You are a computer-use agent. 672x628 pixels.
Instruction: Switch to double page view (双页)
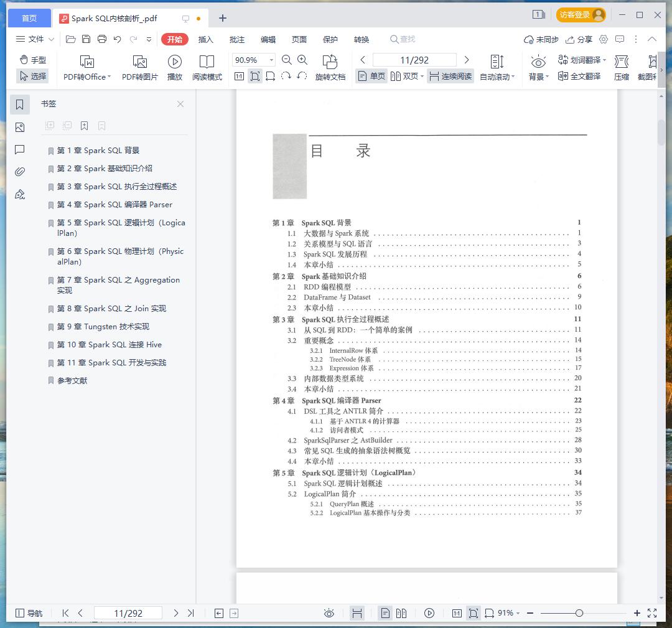point(407,77)
